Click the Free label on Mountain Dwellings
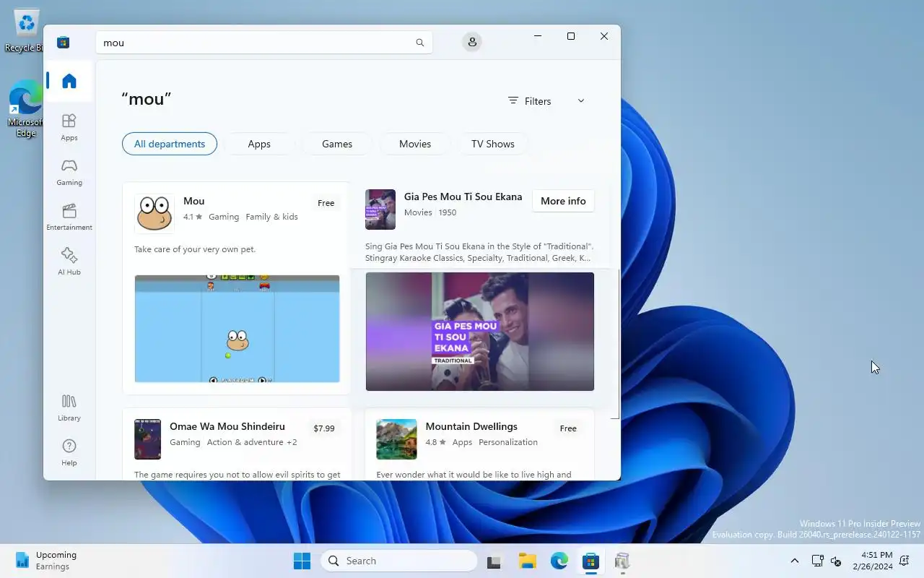Screen dimensions: 924x578 [568, 428]
